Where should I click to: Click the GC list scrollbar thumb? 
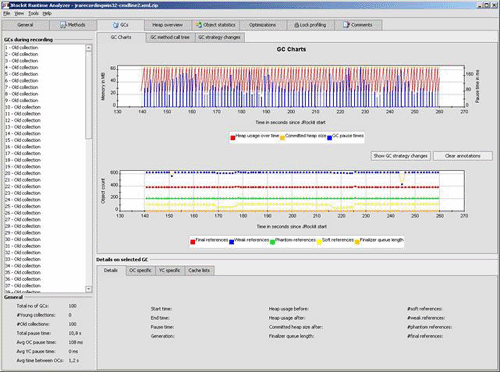[x=89, y=95]
